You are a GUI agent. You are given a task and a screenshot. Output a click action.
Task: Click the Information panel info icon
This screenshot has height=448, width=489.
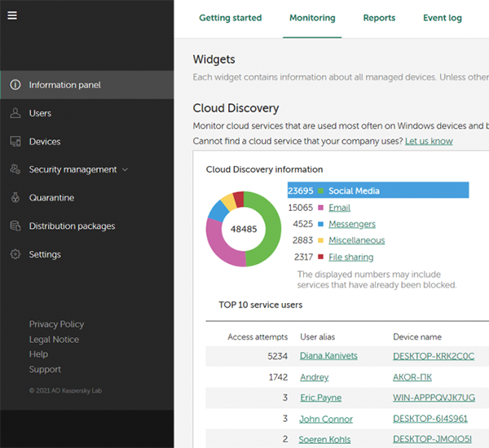15,85
